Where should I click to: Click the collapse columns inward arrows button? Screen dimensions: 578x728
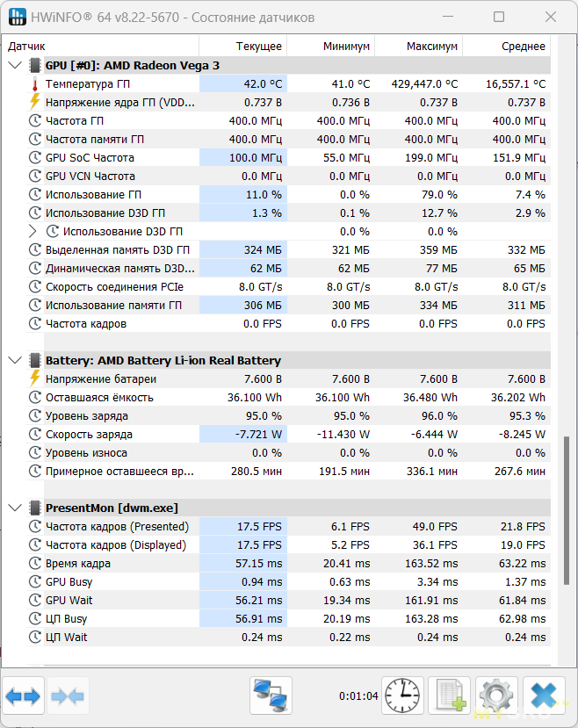click(x=68, y=696)
